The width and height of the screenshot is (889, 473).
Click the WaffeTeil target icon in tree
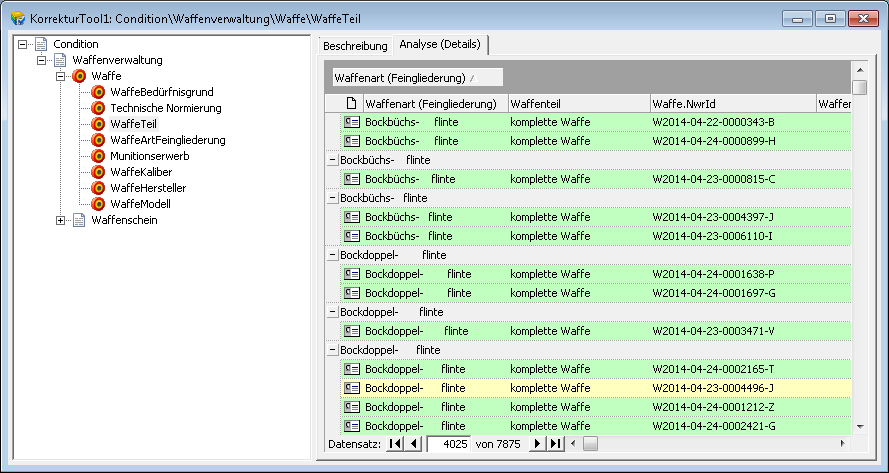click(98, 124)
